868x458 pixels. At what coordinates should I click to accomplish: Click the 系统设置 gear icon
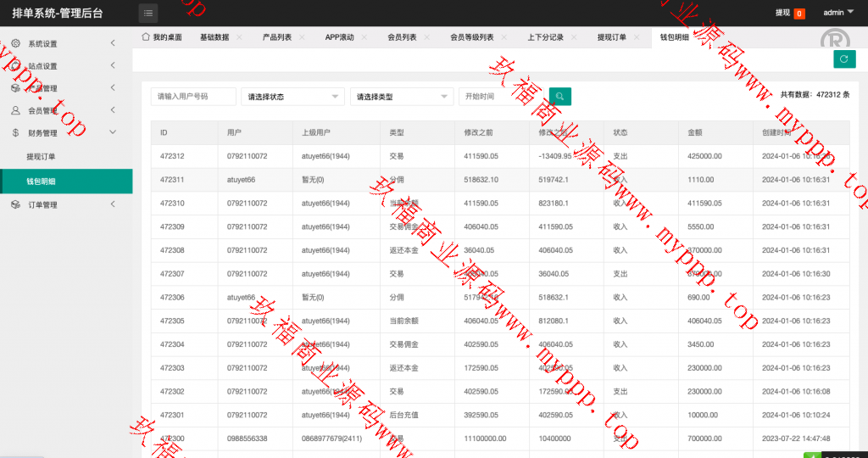click(x=15, y=43)
